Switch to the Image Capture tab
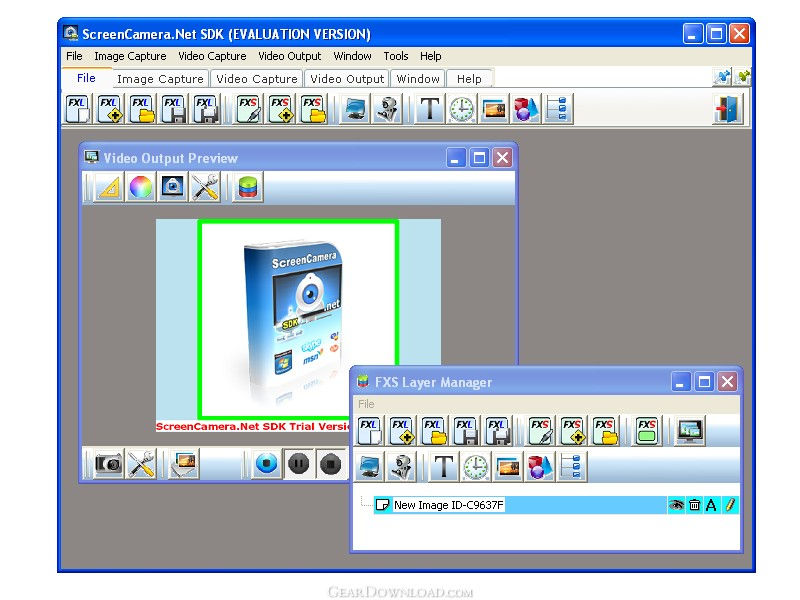 point(160,79)
